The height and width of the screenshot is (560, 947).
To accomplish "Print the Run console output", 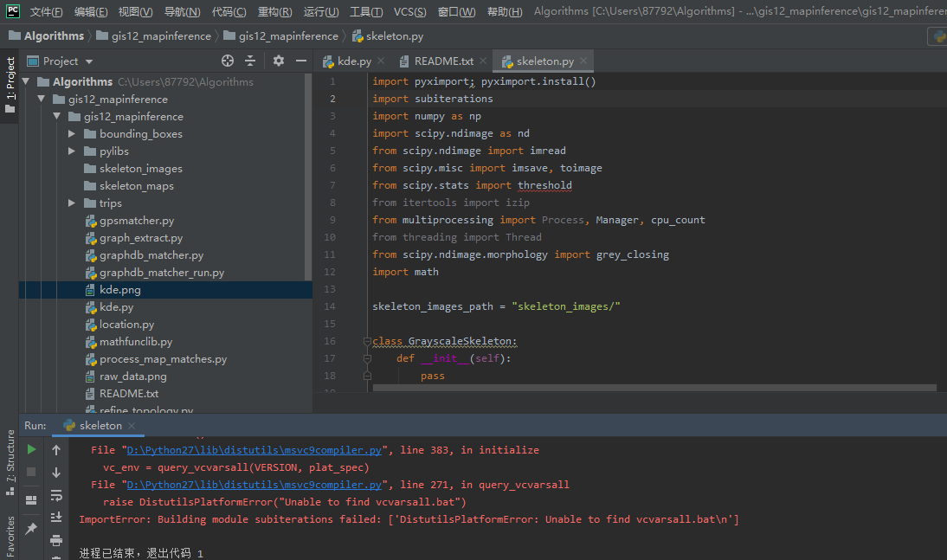I will point(56,540).
